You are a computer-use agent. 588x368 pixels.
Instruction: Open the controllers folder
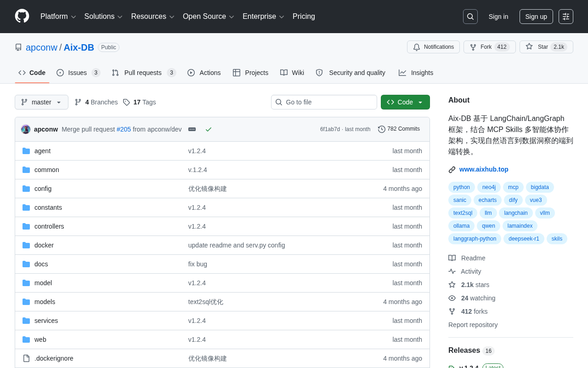click(x=49, y=226)
